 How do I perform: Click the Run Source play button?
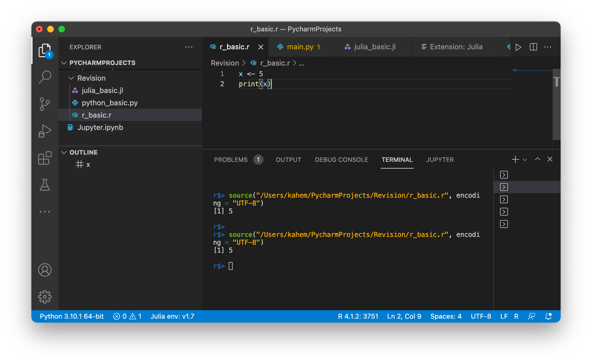pyautogui.click(x=518, y=47)
